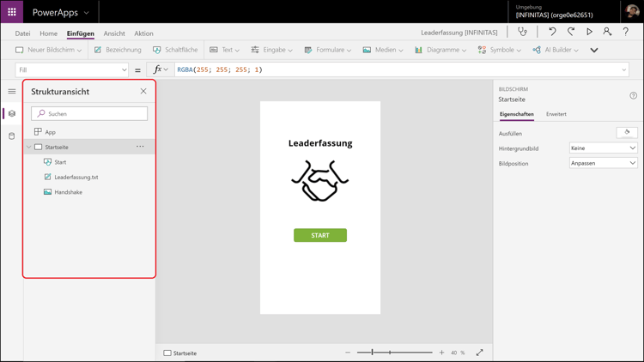This screenshot has height=362, width=644.
Task: Undo the last action
Action: [552, 32]
